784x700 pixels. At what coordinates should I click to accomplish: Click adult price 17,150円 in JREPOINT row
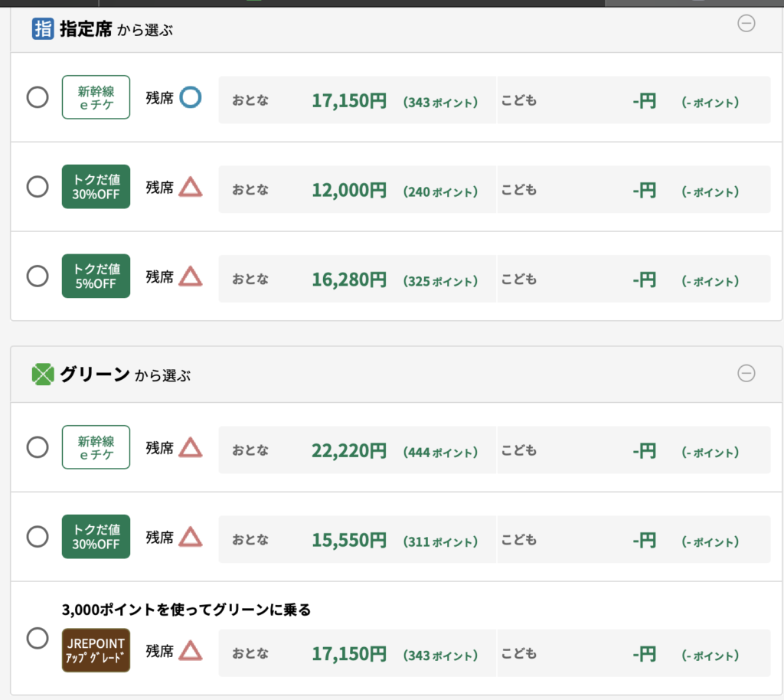pyautogui.click(x=349, y=653)
